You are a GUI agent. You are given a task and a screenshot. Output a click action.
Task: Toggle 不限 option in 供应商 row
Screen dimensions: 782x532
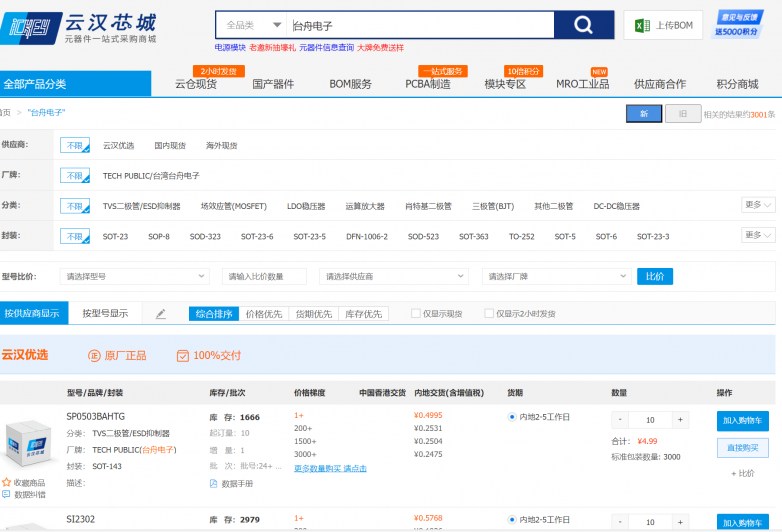(75, 145)
